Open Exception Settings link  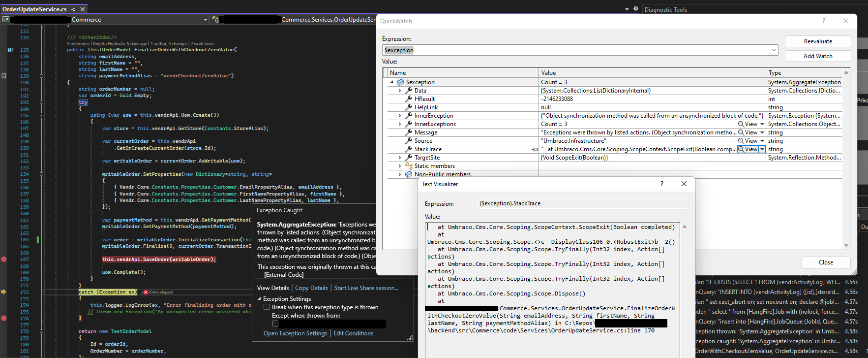coord(295,333)
